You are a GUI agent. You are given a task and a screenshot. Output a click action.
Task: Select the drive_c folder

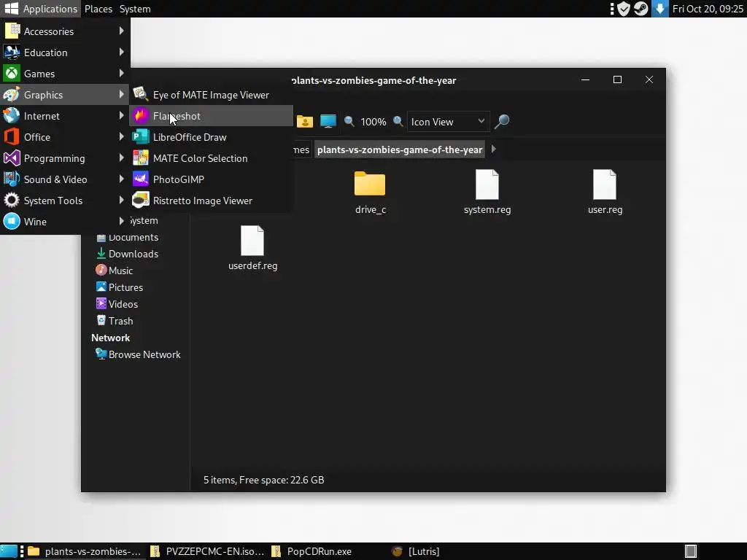tap(370, 192)
